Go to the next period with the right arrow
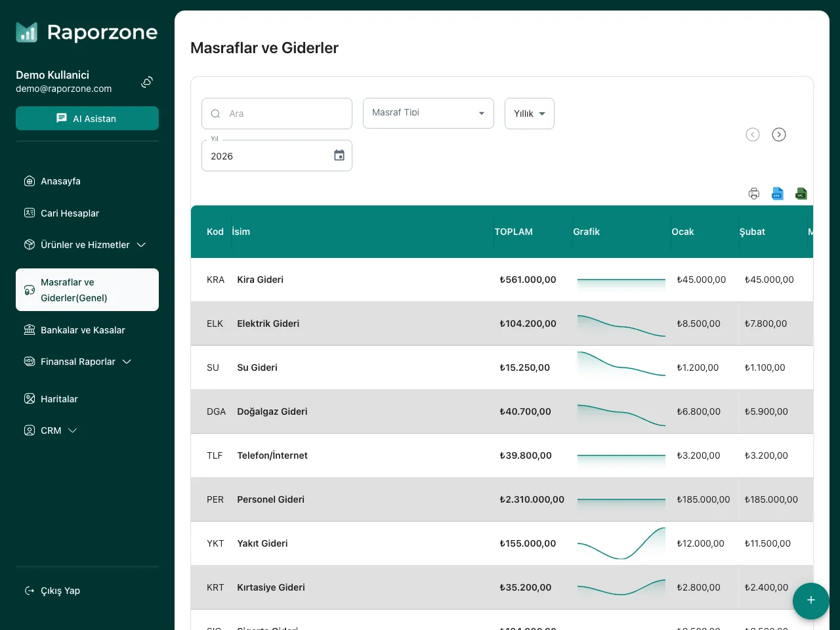The height and width of the screenshot is (630, 840). pyautogui.click(x=778, y=135)
